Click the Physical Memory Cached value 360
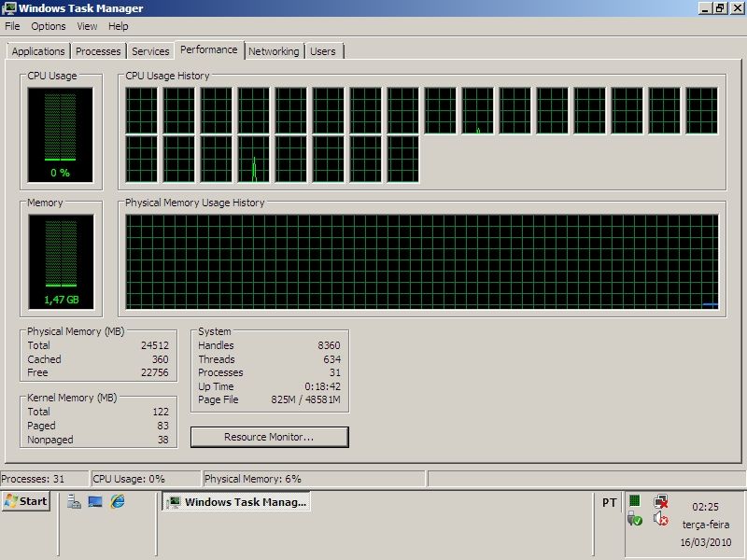This screenshot has height=560, width=747. (x=160, y=359)
